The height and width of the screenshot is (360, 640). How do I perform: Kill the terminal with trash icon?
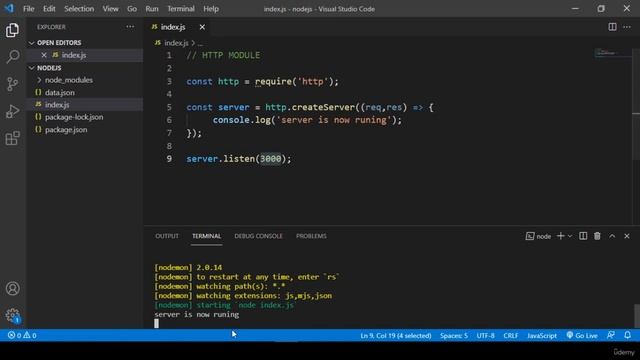point(597,236)
